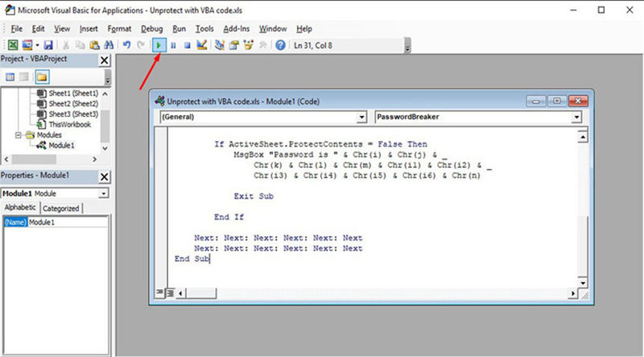Open the Help question mark icon
This screenshot has height=357, width=644.
(280, 46)
